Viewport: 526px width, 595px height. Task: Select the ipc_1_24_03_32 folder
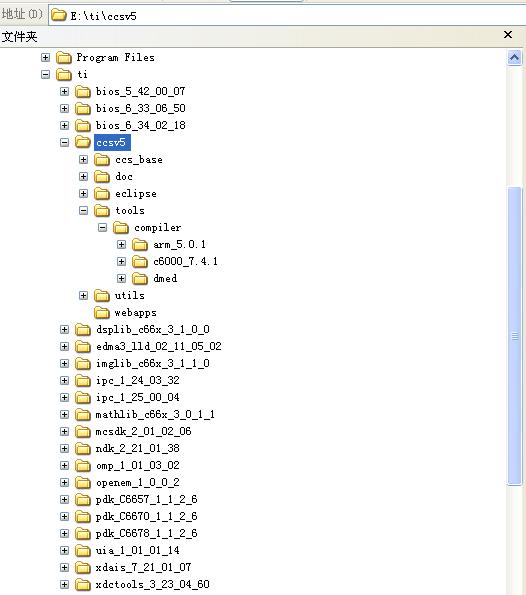coord(137,381)
